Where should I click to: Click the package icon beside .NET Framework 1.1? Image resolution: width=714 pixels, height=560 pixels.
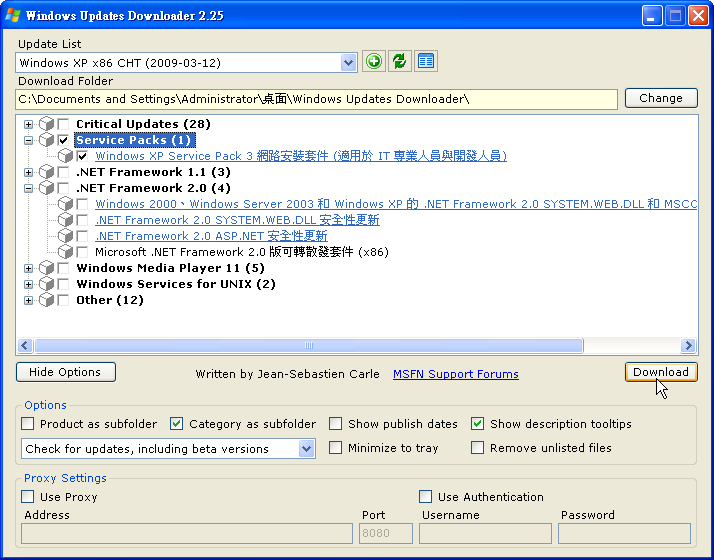[x=46, y=172]
